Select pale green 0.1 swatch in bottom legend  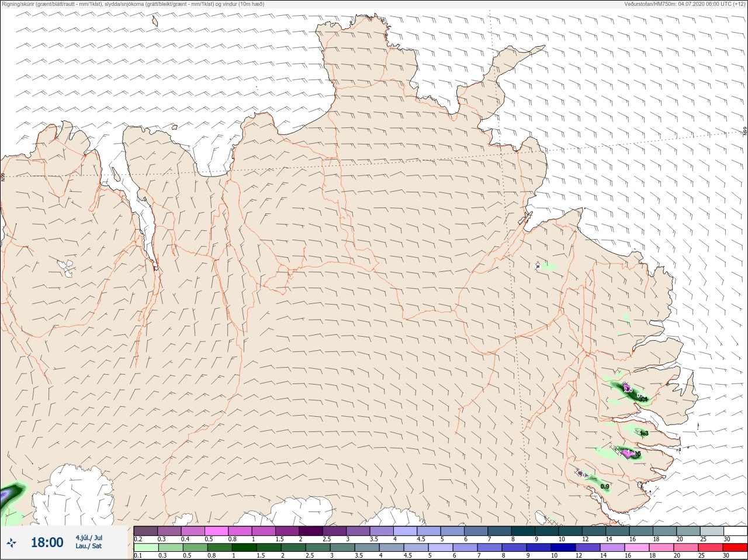[146, 548]
